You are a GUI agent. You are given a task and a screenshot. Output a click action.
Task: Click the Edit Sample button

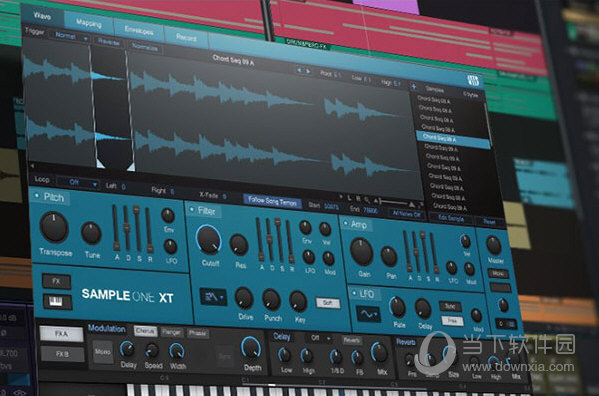click(451, 219)
